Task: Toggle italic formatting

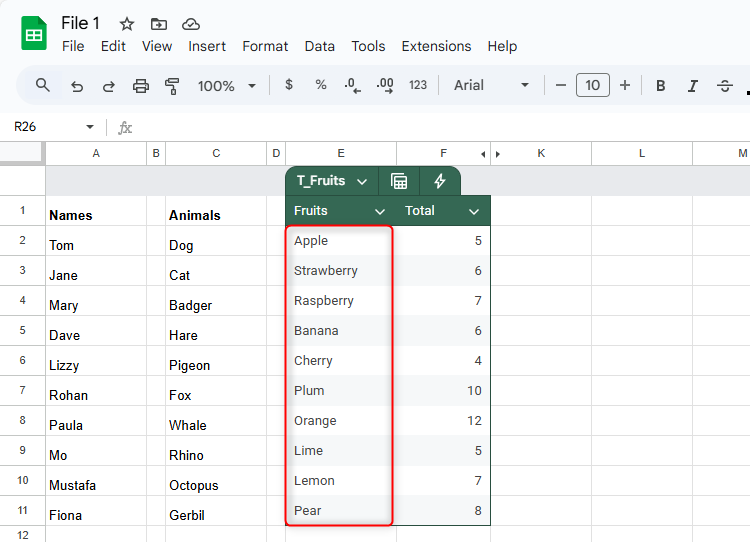Action: (692, 86)
